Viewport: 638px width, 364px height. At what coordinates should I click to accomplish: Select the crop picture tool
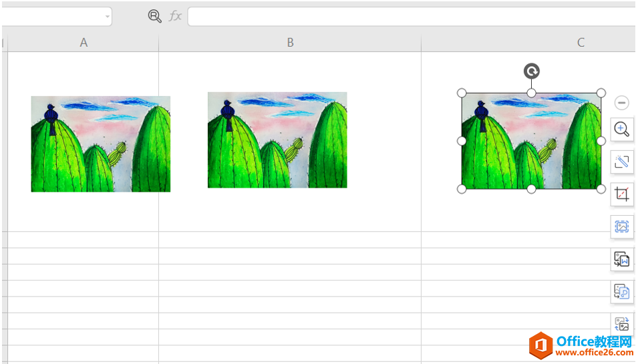(622, 194)
